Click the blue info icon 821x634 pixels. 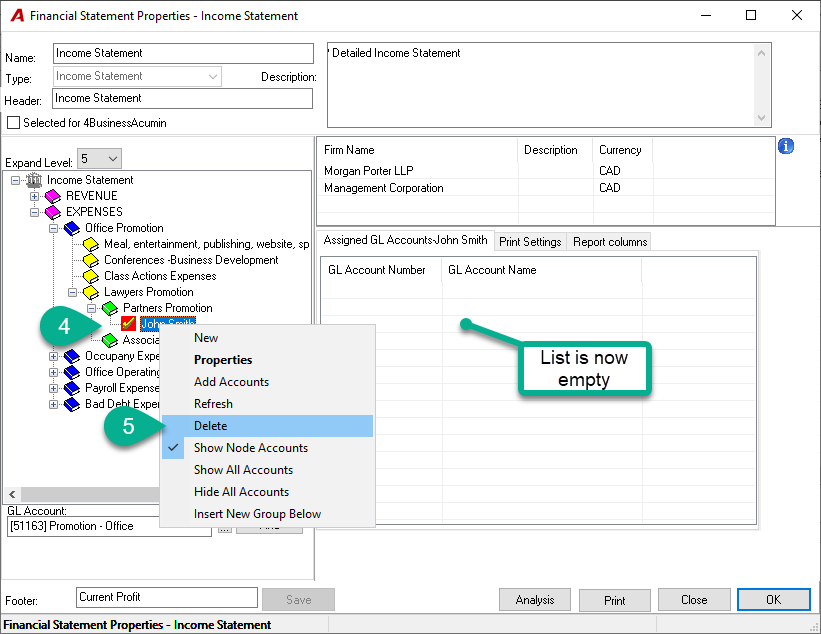[x=785, y=146]
